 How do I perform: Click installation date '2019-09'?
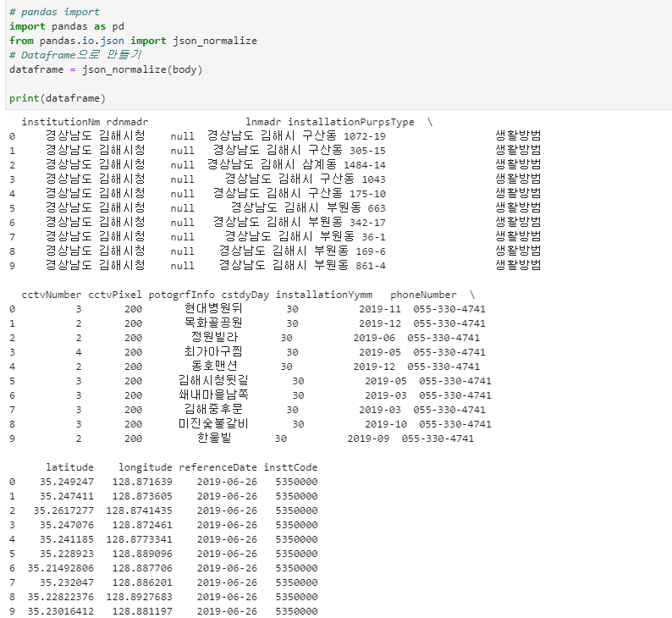[368, 439]
